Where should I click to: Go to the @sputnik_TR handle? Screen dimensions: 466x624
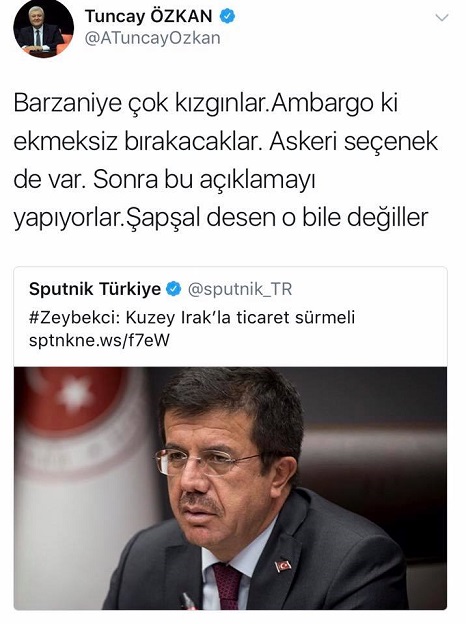pos(240,289)
